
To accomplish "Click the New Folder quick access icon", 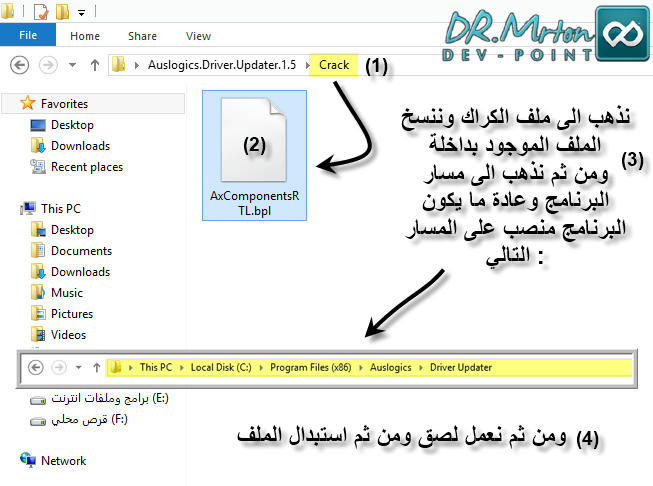I will pyautogui.click(x=62, y=12).
